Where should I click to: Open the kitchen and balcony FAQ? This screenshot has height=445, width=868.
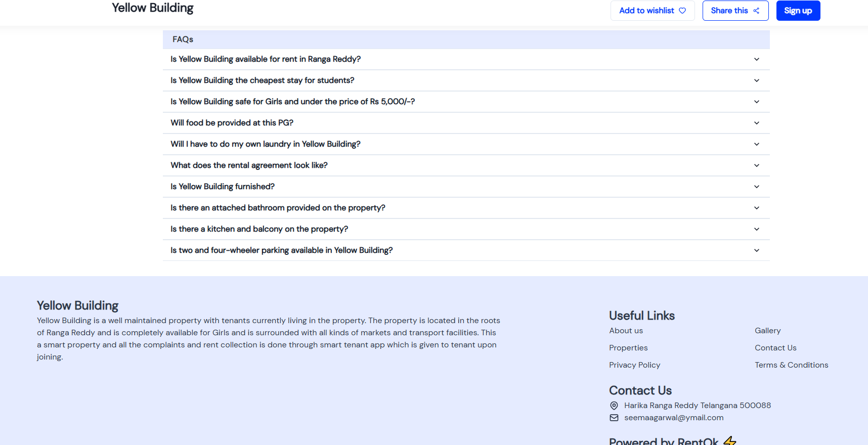(x=756, y=229)
